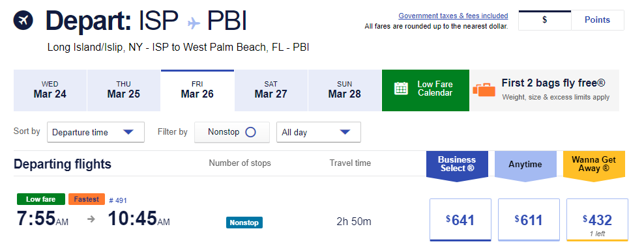644x244 pixels.
Task: Click the airplane depart icon in the header
Action: pyautogui.click(x=23, y=20)
